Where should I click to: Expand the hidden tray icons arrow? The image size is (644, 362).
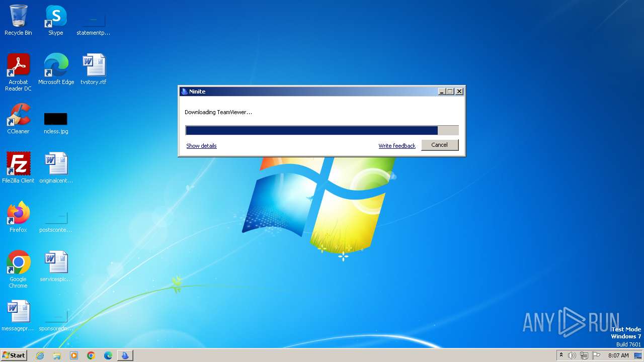(x=561, y=355)
